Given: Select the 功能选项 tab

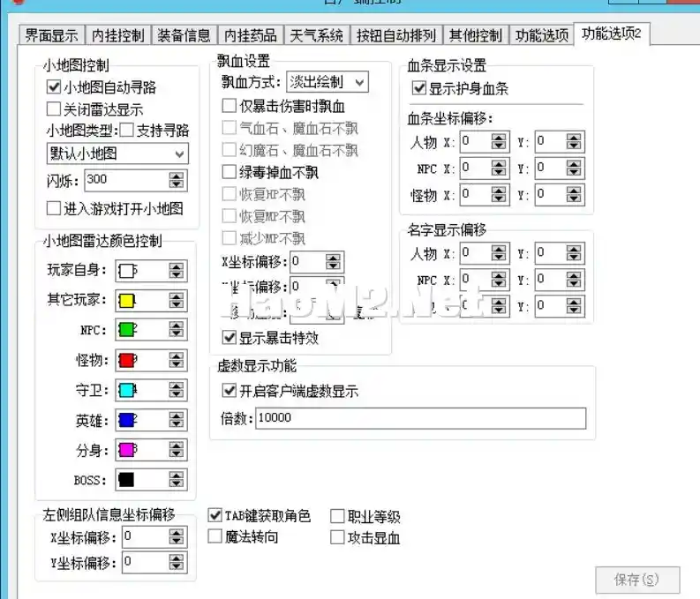Looking at the screenshot, I should pos(542,35).
